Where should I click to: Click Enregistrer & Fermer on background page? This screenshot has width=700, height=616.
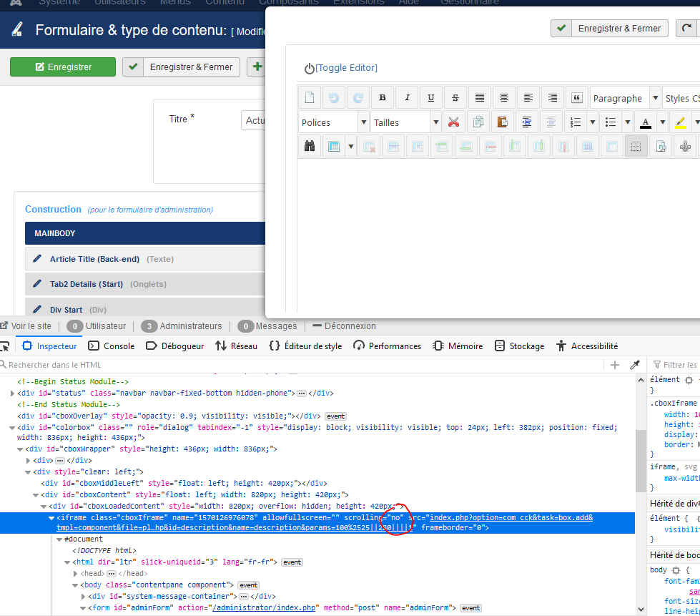pyautogui.click(x=181, y=67)
